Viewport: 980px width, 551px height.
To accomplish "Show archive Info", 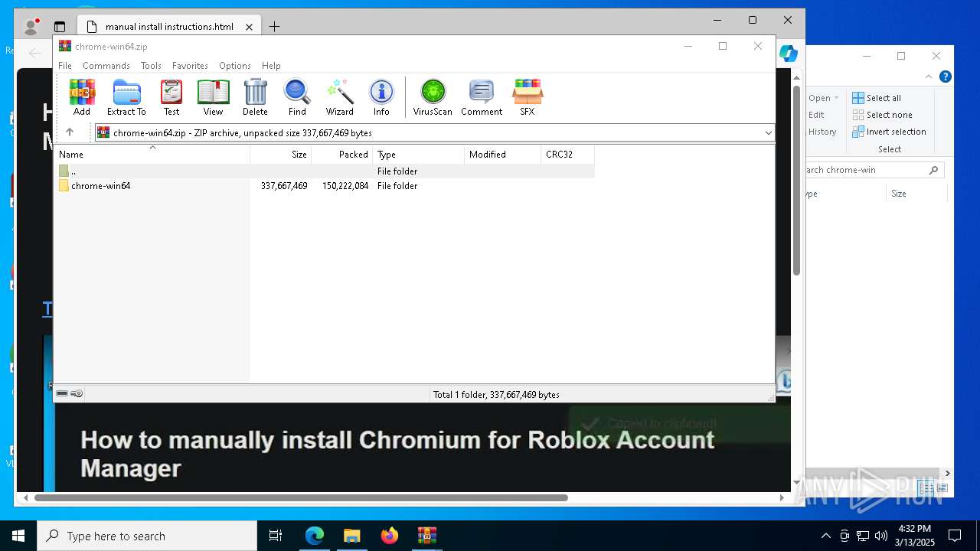I will (x=381, y=97).
